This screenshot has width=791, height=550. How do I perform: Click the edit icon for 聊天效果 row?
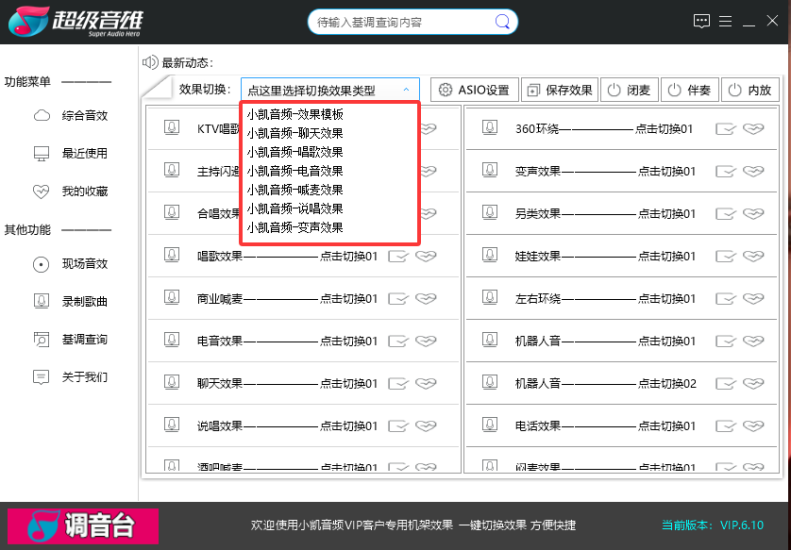pos(398,384)
